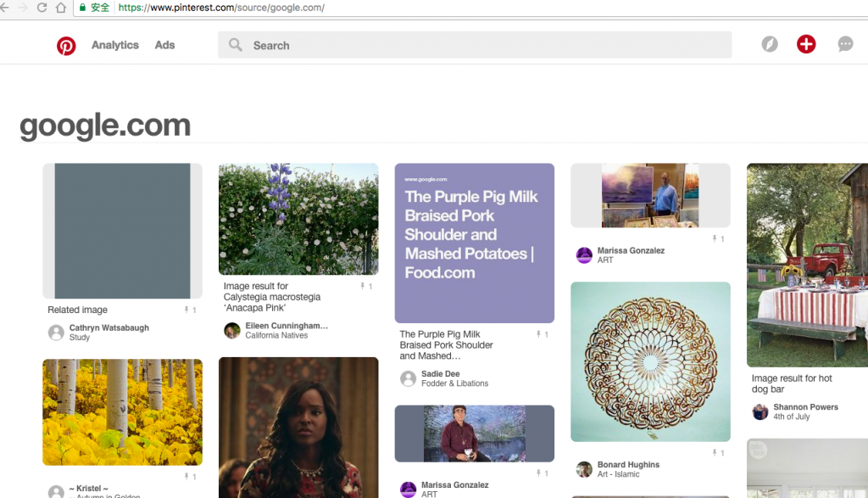Click Cathryn Watsabaugh's avatar icon
The height and width of the screenshot is (498, 868).
(x=56, y=333)
